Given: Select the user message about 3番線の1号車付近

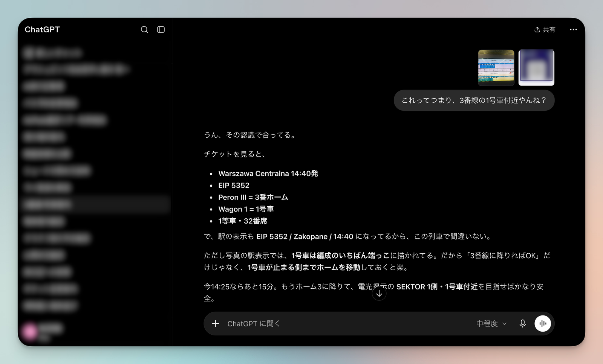Looking at the screenshot, I should tap(474, 101).
